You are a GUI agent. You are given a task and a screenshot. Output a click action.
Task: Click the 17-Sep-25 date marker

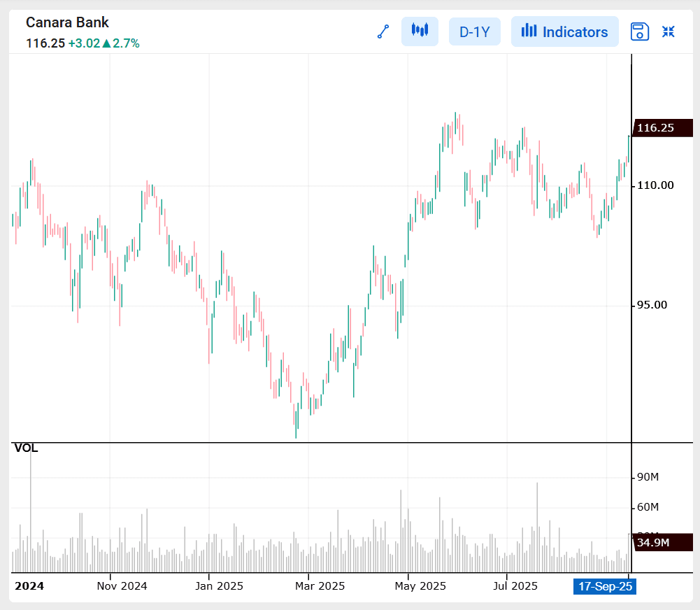pos(605,586)
